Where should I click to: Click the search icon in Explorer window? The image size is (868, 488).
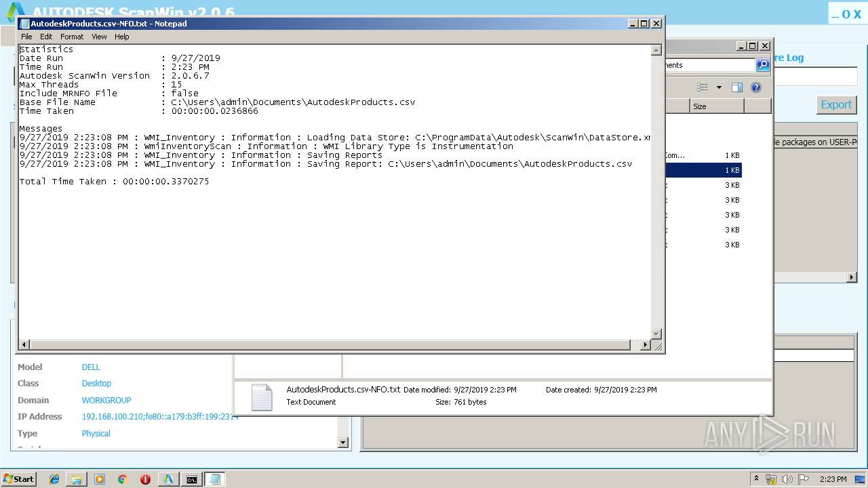tap(763, 65)
